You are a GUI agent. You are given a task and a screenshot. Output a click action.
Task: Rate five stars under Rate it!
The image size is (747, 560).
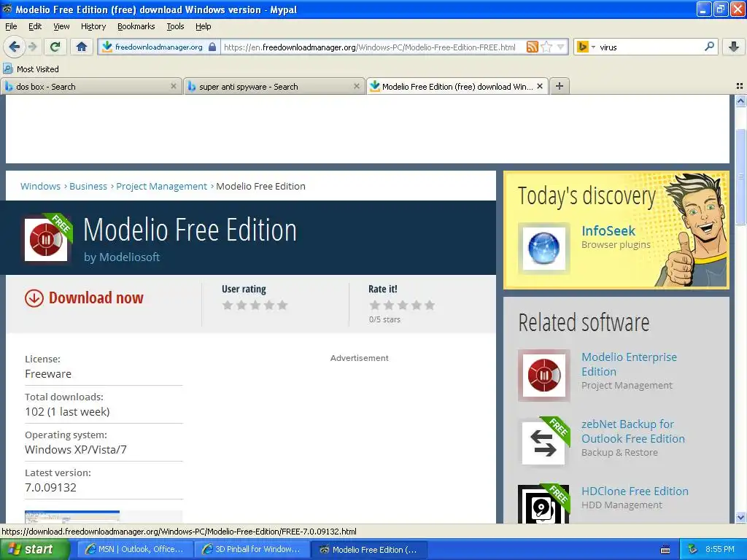[430, 305]
